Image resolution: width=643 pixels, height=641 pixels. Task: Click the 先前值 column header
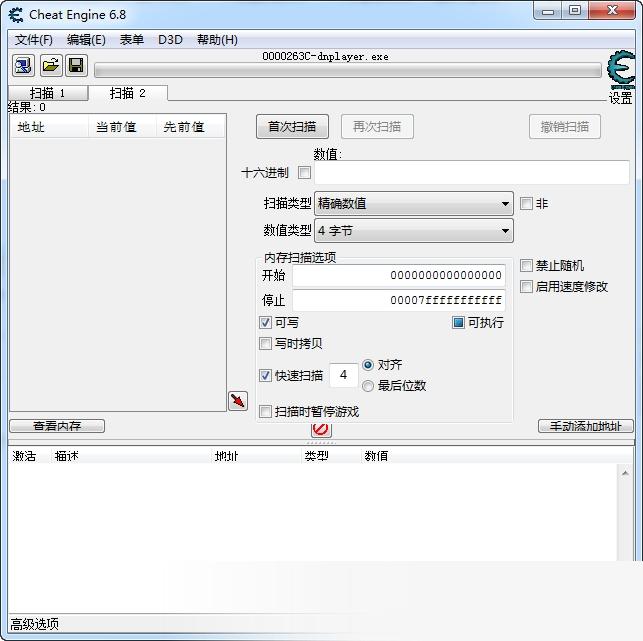(x=190, y=127)
